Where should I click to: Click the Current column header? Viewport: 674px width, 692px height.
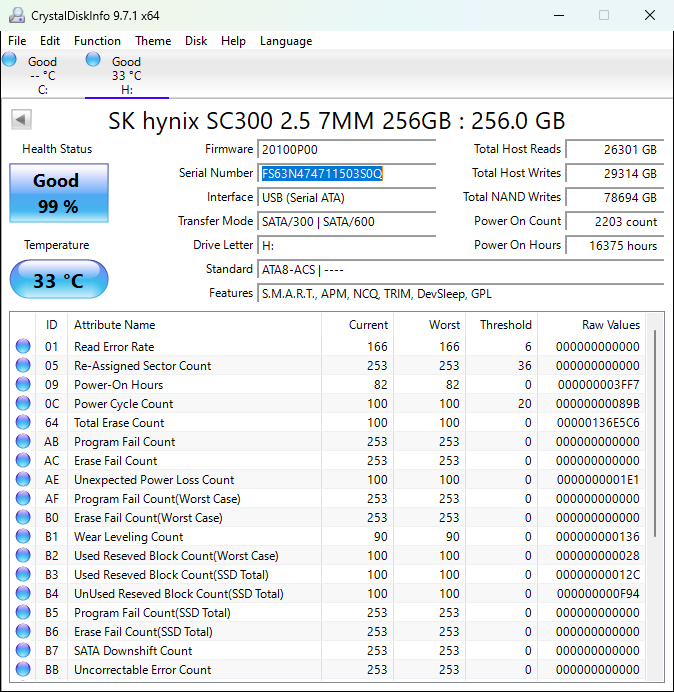click(358, 325)
